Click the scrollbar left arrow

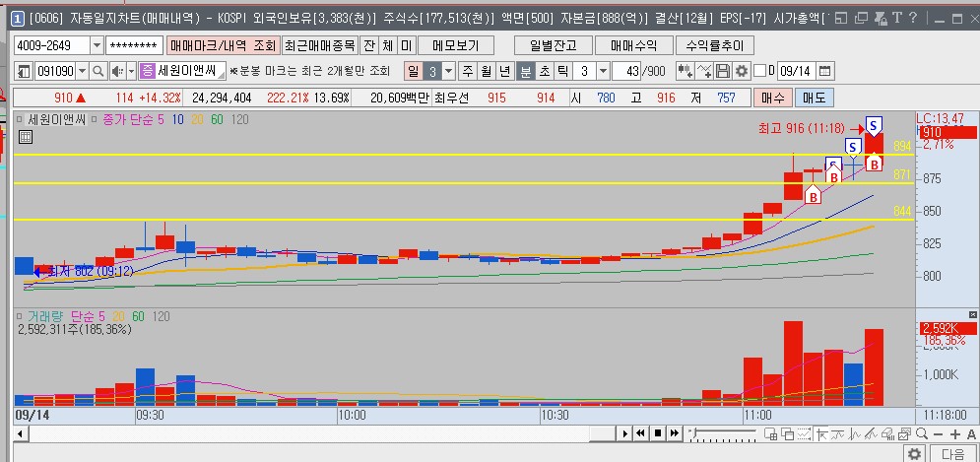(x=20, y=433)
